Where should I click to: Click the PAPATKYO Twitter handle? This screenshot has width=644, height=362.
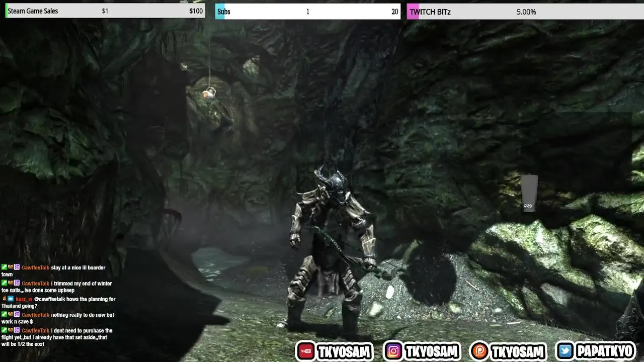click(606, 351)
